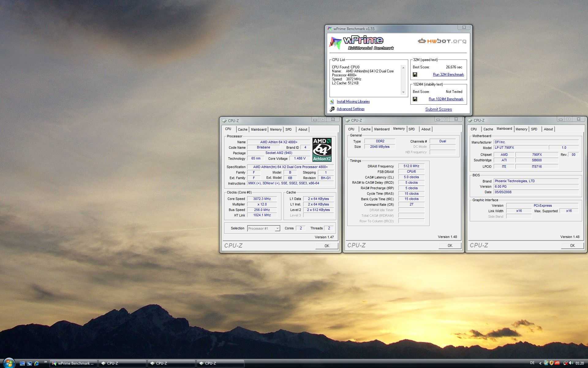588x368 pixels.
Task: Click the Install Missing Libraries icon
Action: coord(332,102)
